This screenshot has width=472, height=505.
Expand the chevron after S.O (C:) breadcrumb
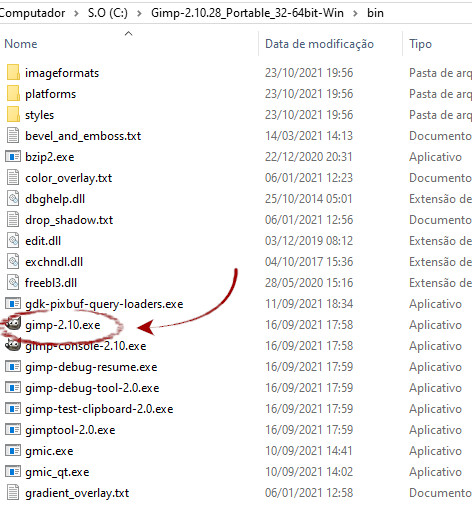tap(139, 13)
